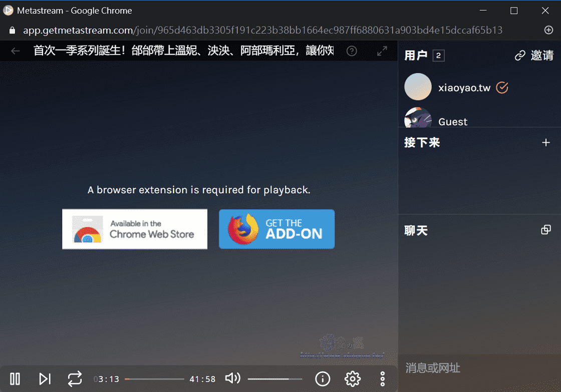
Task: Skip to the next queued item
Action: [45, 379]
